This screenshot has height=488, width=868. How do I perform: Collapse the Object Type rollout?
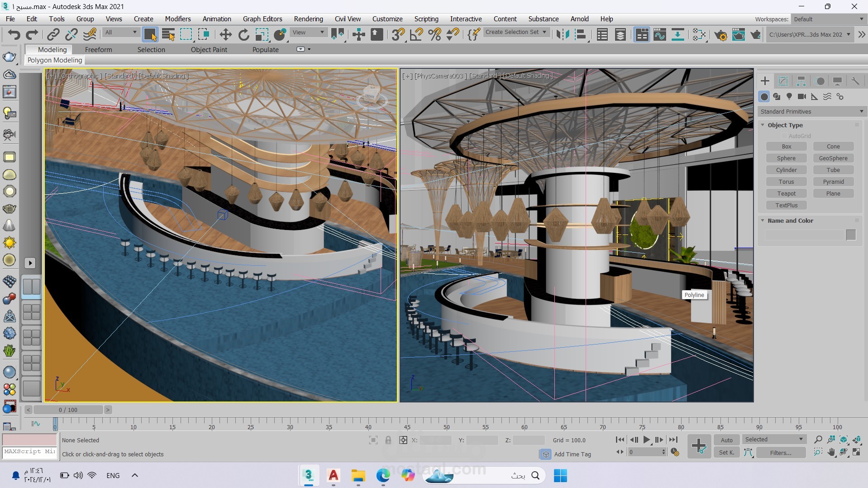point(785,125)
